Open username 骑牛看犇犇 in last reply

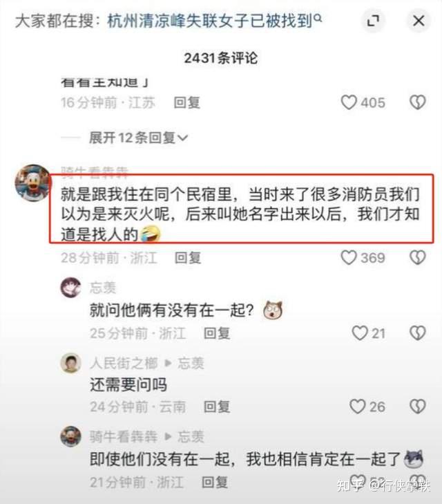coord(124,436)
